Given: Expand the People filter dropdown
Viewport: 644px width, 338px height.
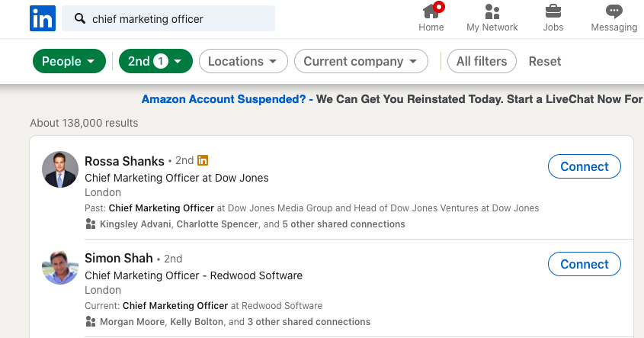Looking at the screenshot, I should 69,61.
